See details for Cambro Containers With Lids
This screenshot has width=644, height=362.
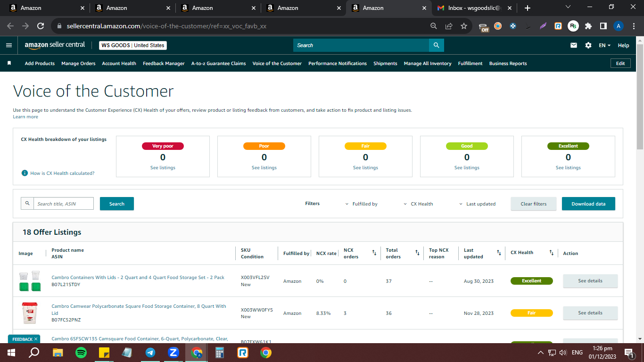(590, 281)
